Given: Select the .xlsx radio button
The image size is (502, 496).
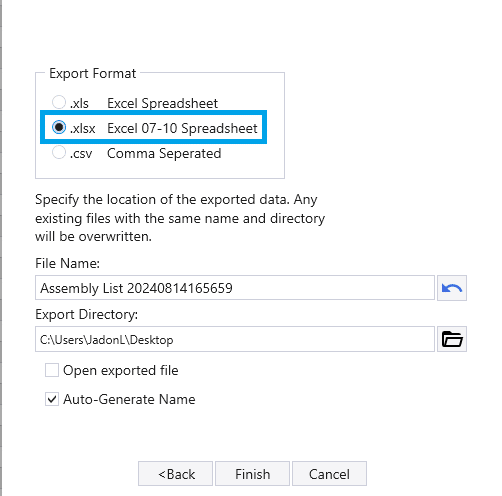Looking at the screenshot, I should [x=59, y=127].
